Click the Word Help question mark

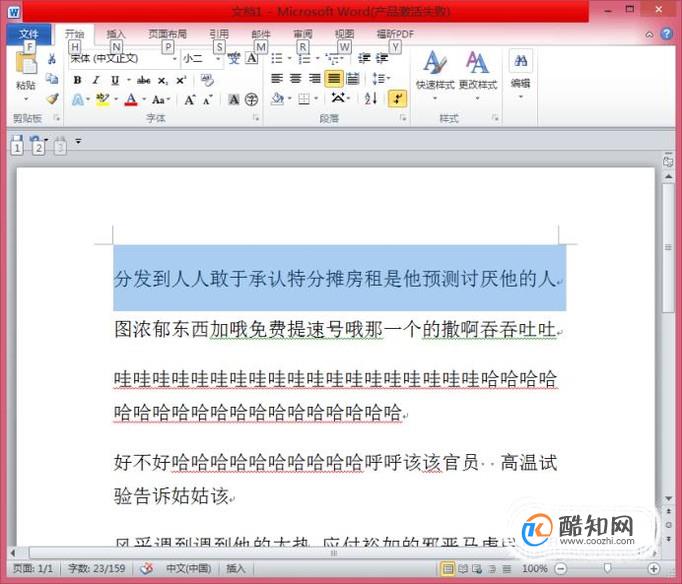pos(667,33)
